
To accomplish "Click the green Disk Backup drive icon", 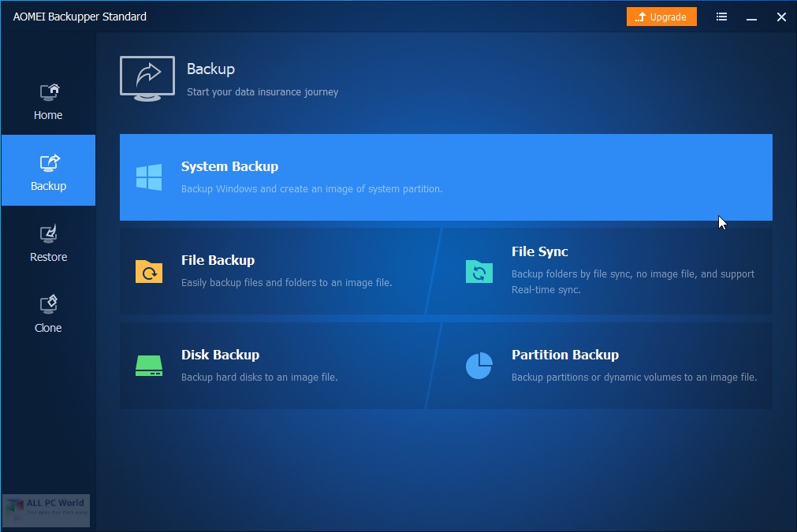I will click(x=149, y=366).
